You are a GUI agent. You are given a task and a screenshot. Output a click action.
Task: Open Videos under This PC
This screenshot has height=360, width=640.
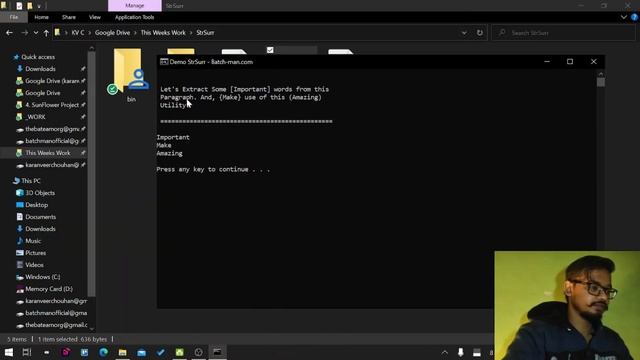click(x=34, y=265)
